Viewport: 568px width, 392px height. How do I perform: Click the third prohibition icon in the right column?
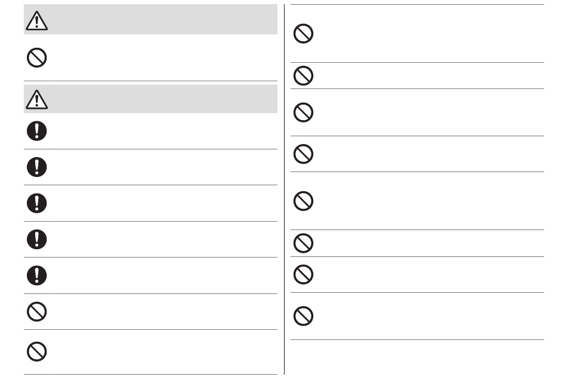click(x=303, y=112)
